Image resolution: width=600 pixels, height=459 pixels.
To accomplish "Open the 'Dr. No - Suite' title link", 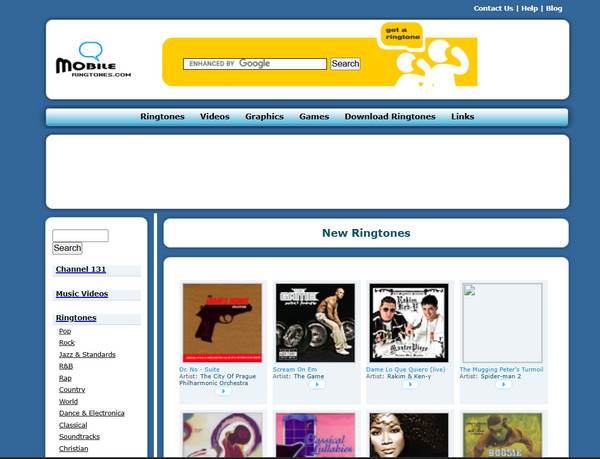I will pos(199,369).
